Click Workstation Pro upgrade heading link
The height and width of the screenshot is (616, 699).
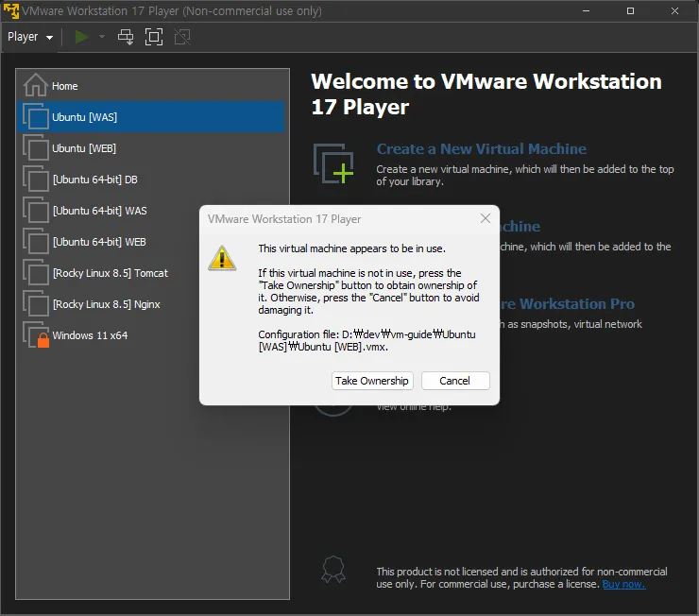pos(567,304)
